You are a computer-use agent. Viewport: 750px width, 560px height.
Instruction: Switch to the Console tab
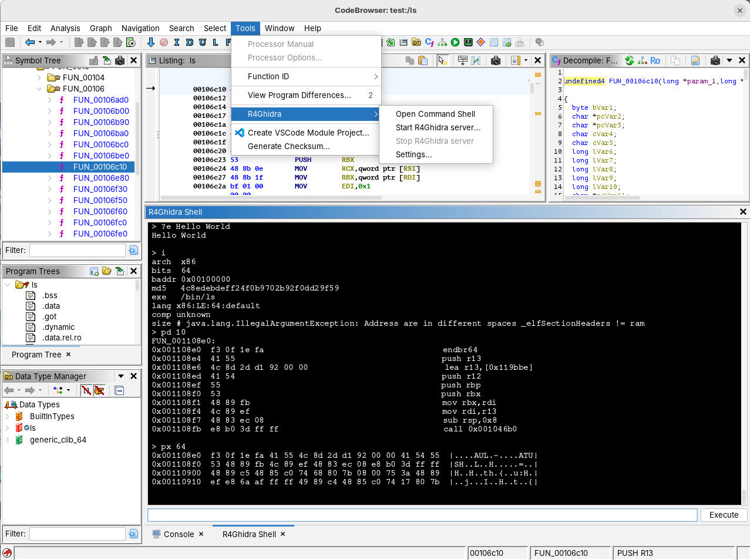point(179,534)
